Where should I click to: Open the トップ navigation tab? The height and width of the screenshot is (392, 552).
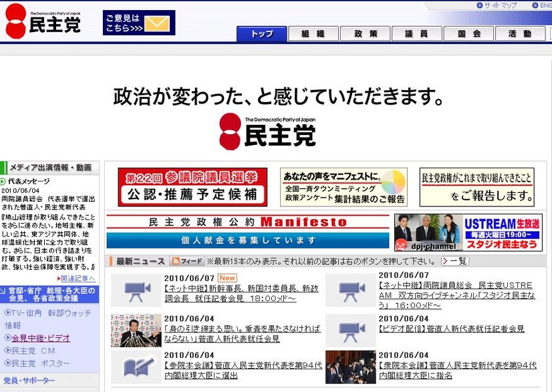coord(261,34)
